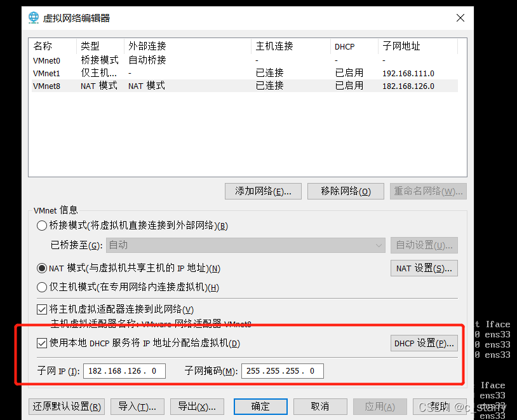517x420 pixels.
Task: Click subnet address 182.168.126.0 cell
Action: pos(408,86)
